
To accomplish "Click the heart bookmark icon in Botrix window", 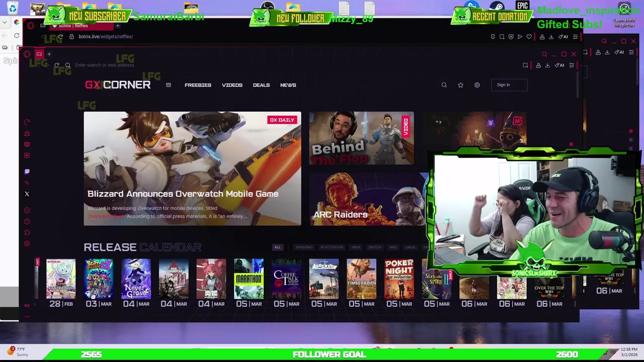I will 529,37.
